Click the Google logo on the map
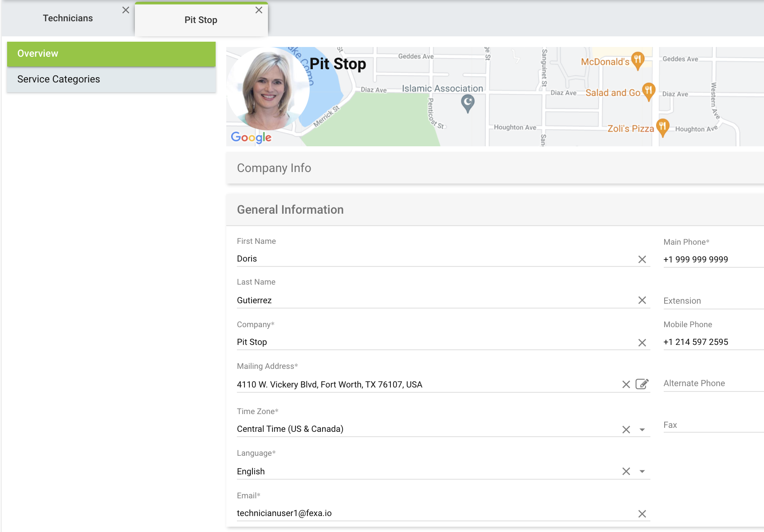 [x=251, y=137]
